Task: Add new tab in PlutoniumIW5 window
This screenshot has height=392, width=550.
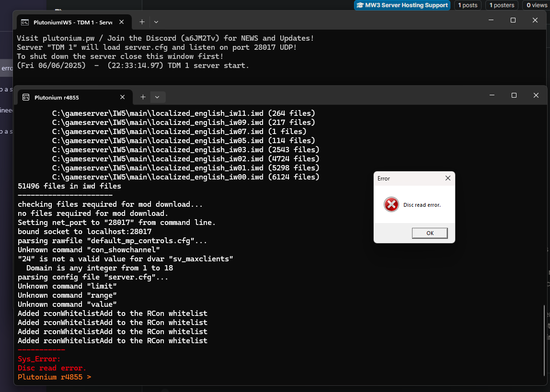Action: 142,22
